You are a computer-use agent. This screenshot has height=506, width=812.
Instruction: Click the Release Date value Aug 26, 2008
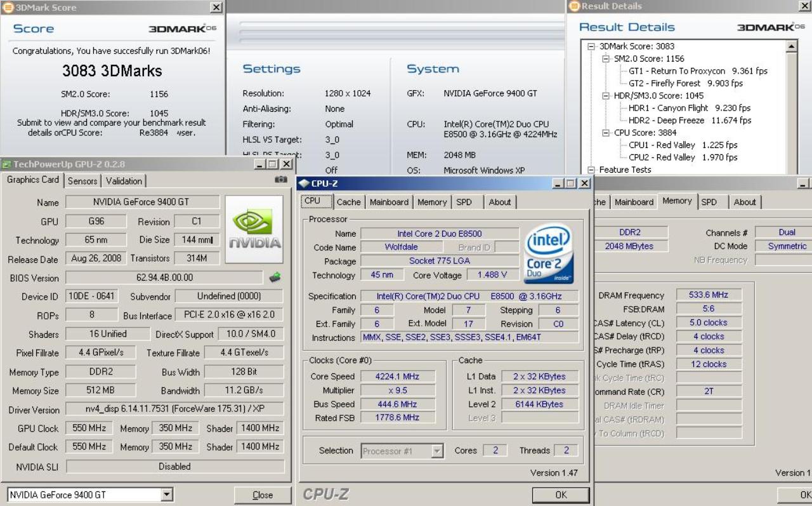96,258
